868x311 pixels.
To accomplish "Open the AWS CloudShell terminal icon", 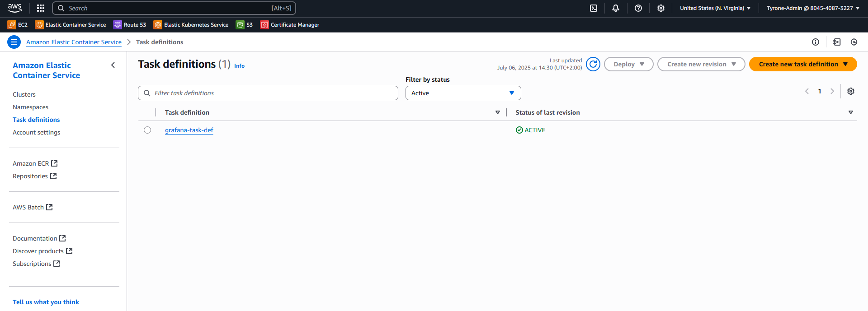I will point(594,8).
